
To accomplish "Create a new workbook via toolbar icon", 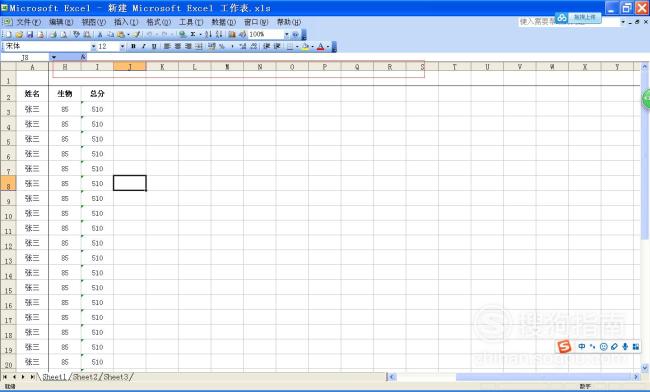I will (x=8, y=34).
